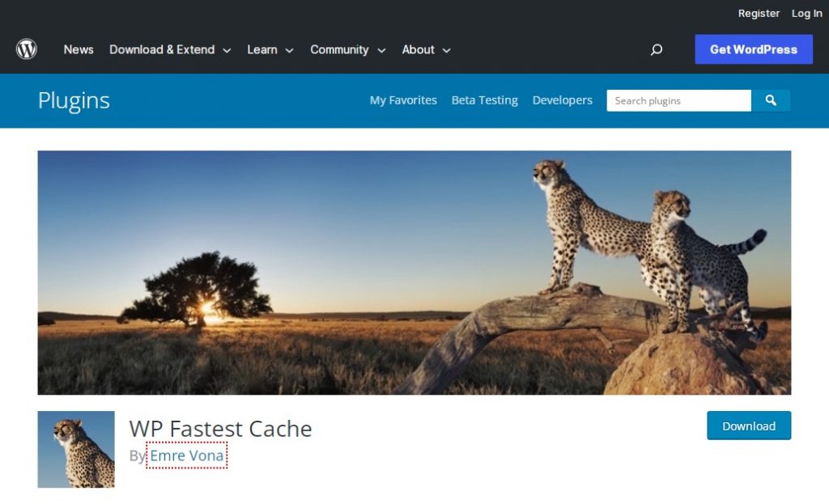Expand the Download & Extend chevron
829x504 pixels.
227,51
